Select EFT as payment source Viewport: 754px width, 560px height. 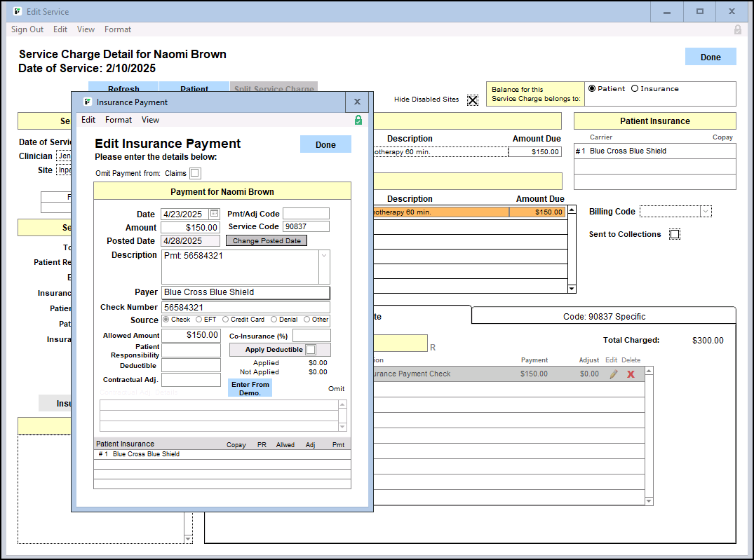pyautogui.click(x=199, y=320)
